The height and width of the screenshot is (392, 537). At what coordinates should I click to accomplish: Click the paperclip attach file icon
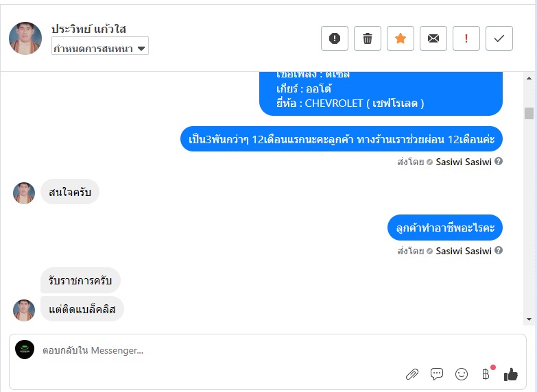tap(412, 374)
